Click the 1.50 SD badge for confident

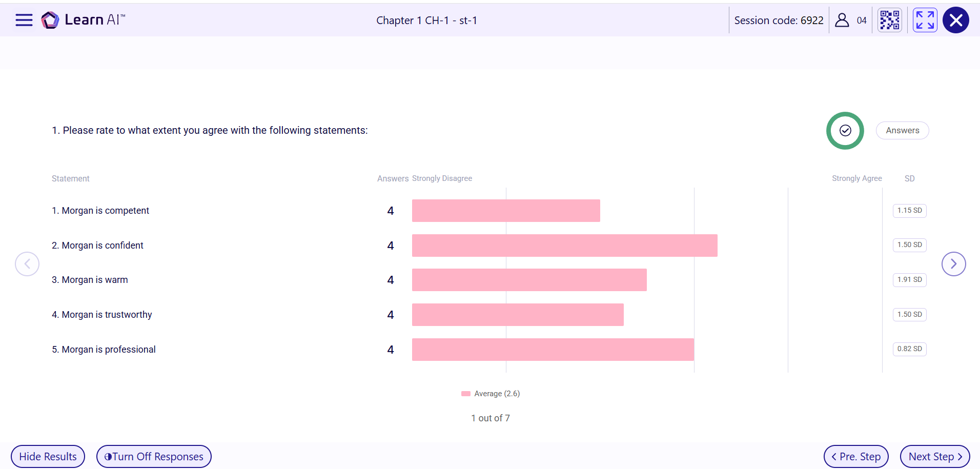pos(910,245)
